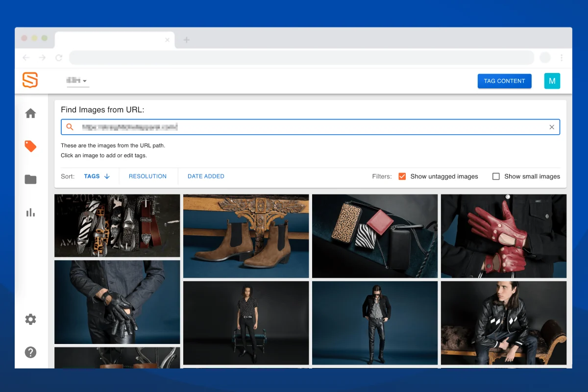588x392 pixels.
Task: Enable Show small images checkbox
Action: click(496, 176)
